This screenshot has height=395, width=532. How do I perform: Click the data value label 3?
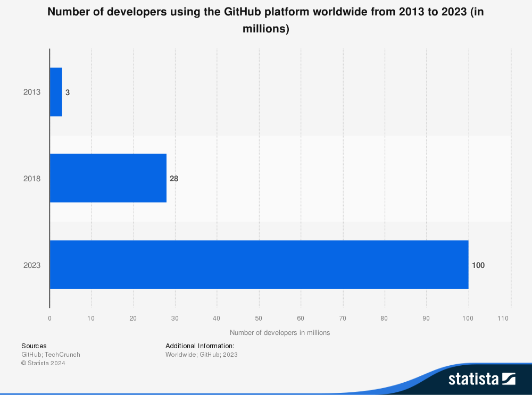68,92
